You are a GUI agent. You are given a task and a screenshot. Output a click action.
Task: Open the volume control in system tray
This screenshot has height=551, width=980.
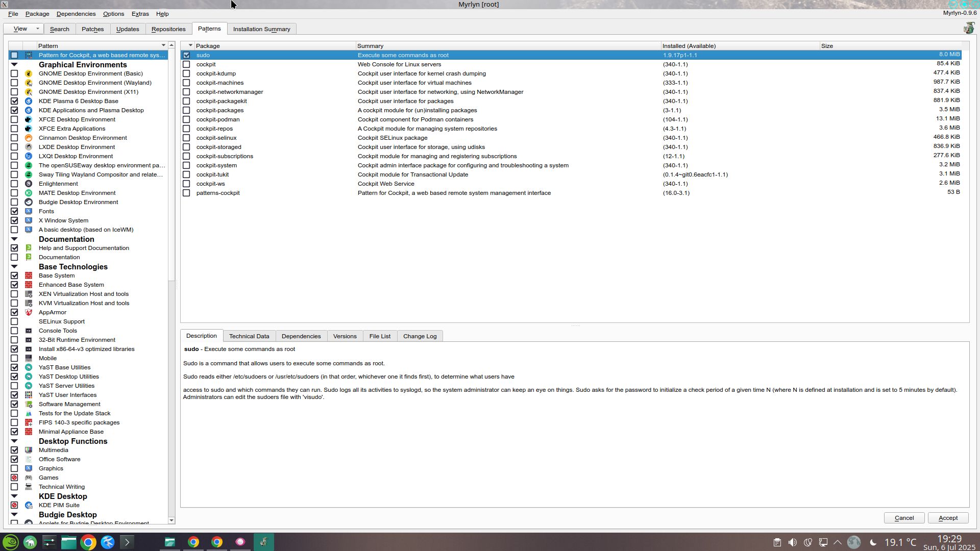(792, 542)
